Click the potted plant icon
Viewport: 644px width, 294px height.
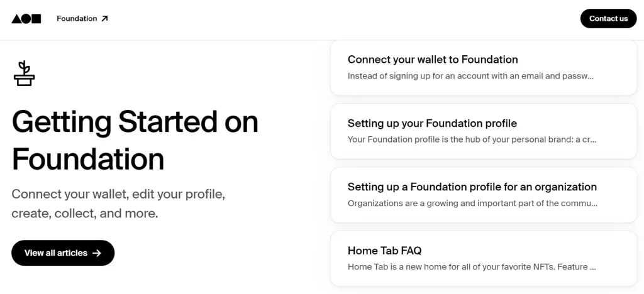(x=25, y=73)
